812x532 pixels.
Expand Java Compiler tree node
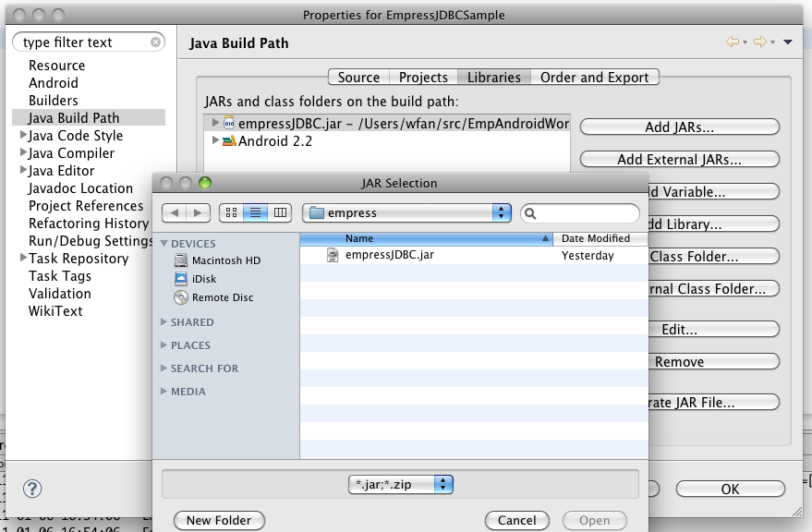click(x=23, y=152)
